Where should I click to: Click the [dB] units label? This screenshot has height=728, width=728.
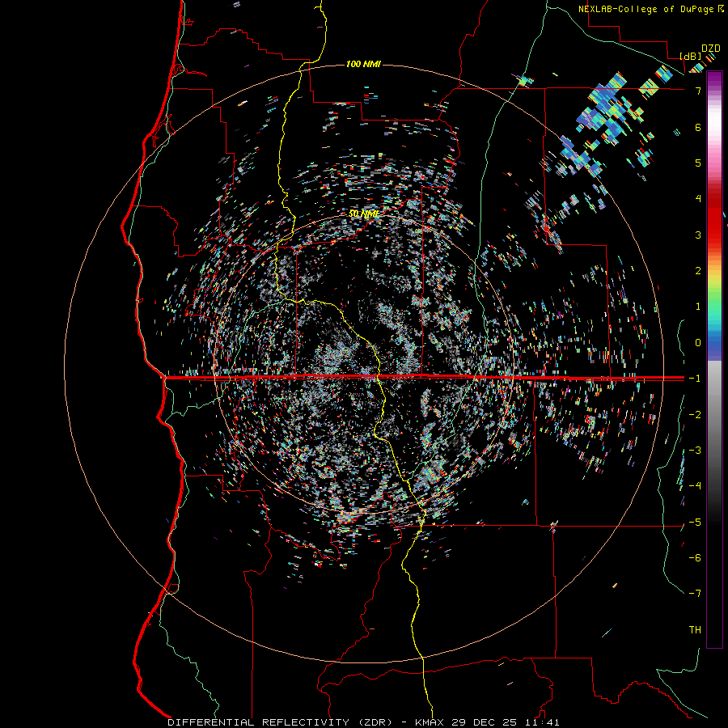point(691,56)
